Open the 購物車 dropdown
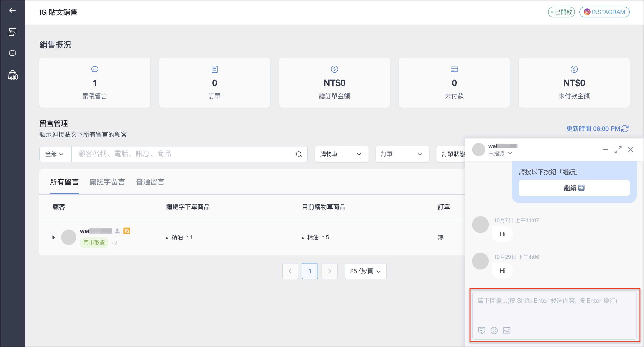The height and width of the screenshot is (347, 644). click(x=341, y=154)
